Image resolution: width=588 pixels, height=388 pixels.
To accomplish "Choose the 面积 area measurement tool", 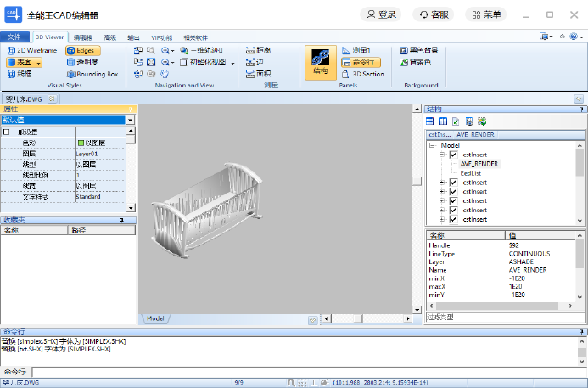I will click(x=258, y=74).
